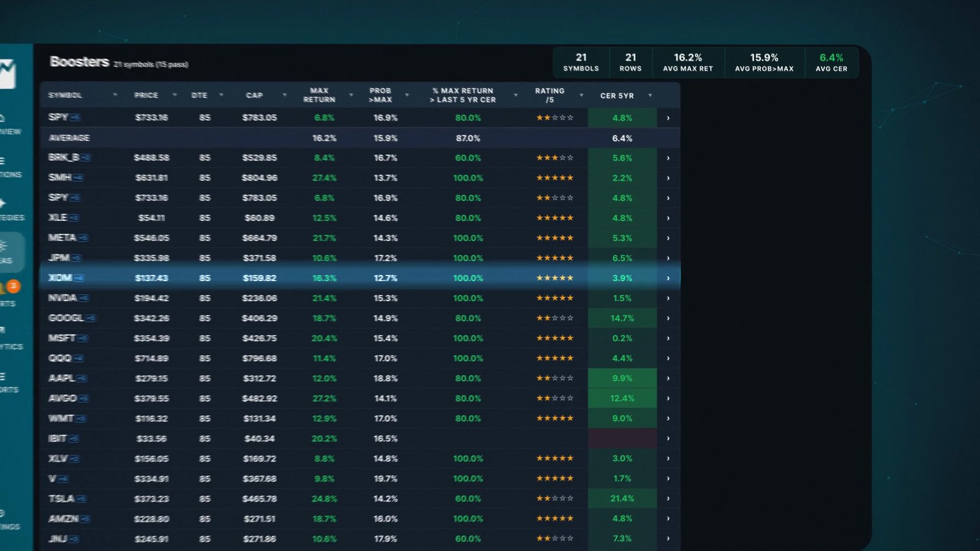The width and height of the screenshot is (980, 551).
Task: Open the chart icon next to BRK_B
Action: click(86, 158)
